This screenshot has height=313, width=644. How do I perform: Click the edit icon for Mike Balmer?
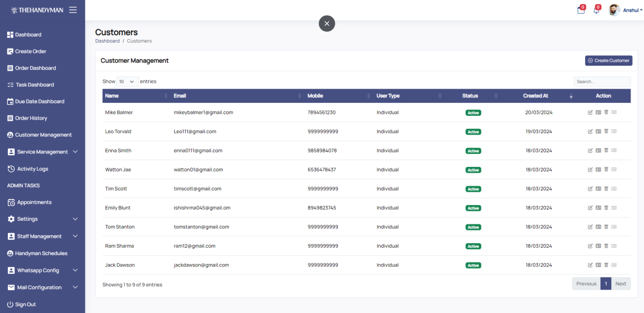click(x=590, y=113)
